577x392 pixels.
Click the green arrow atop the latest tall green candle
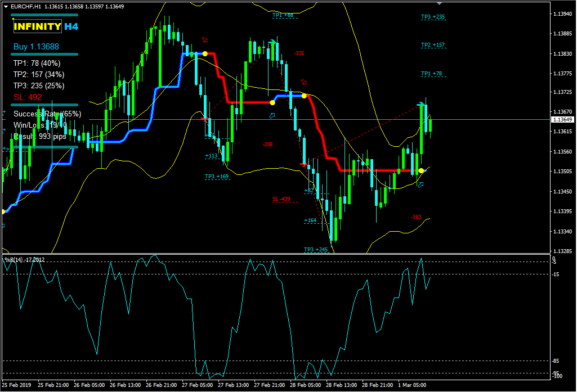(x=421, y=105)
